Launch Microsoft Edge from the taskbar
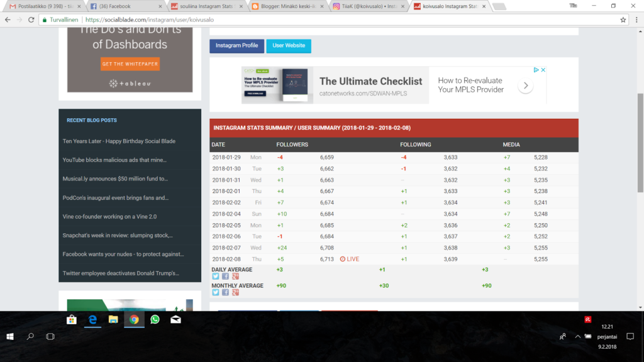The image size is (644, 362). [x=92, y=319]
